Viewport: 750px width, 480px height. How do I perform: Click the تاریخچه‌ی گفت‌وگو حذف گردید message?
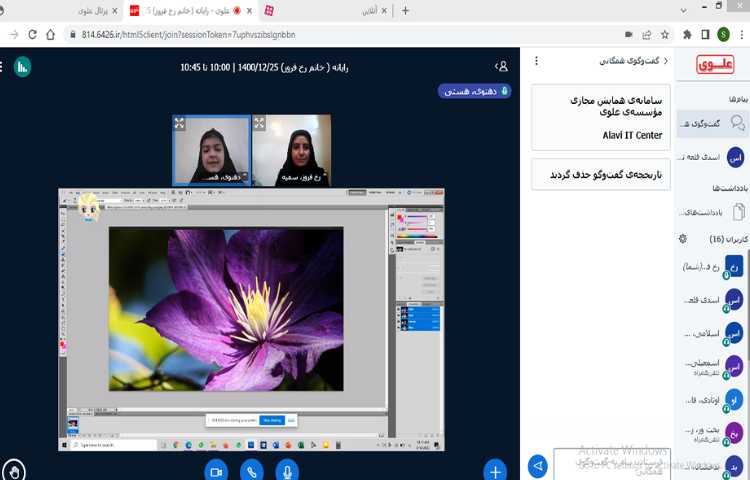[601, 175]
